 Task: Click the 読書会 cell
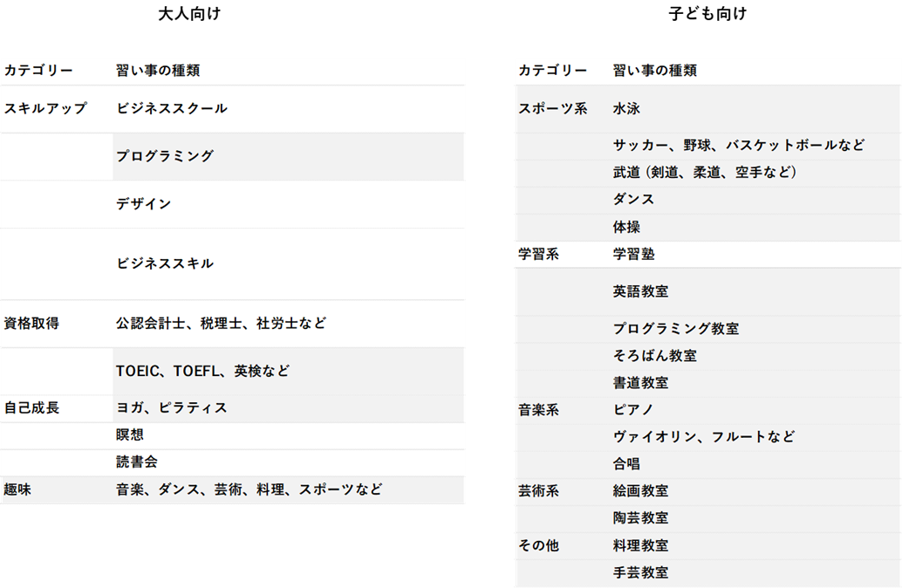pyautogui.click(x=137, y=462)
